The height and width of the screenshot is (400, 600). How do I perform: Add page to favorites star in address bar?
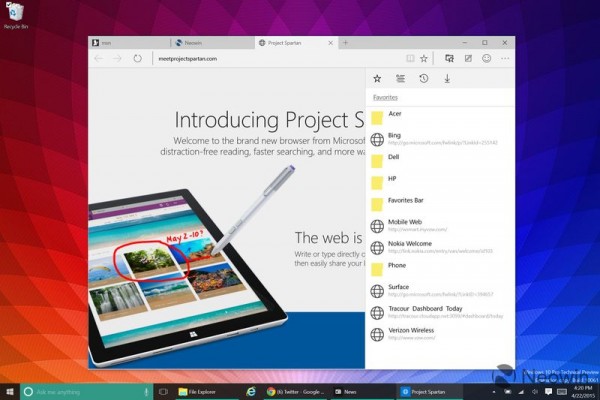click(x=424, y=59)
